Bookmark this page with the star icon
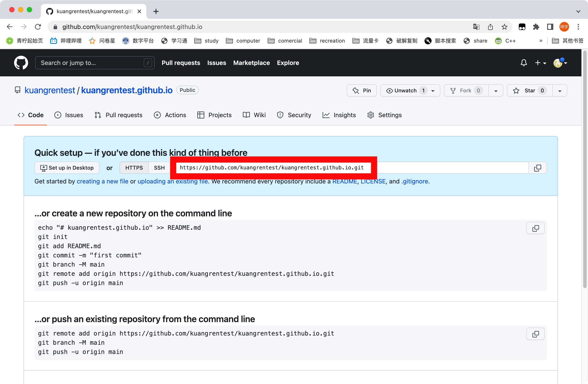Screen dimensions: 588x384 [x=504, y=27]
